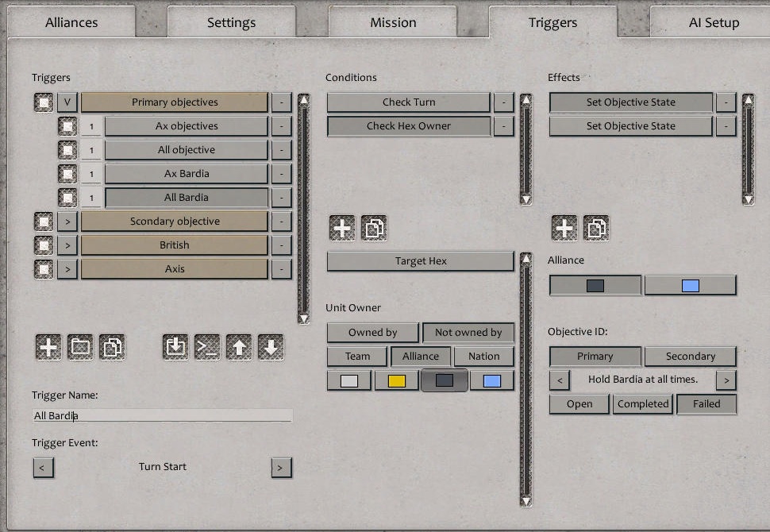Select the Owned by option

click(x=373, y=333)
